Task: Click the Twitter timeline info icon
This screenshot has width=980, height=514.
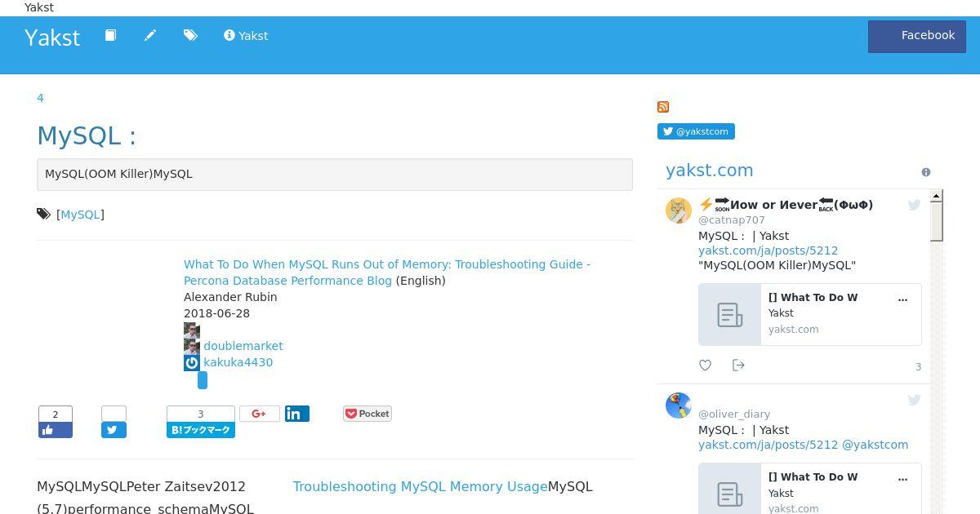Action: 926,172
